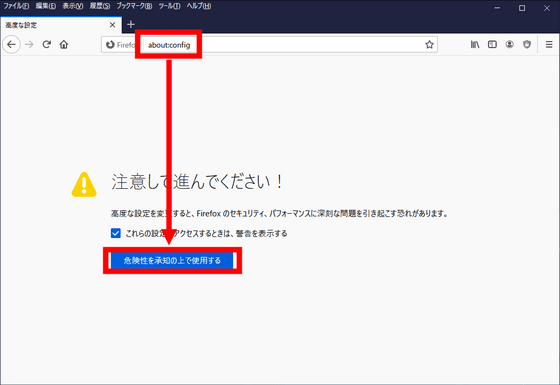Click the about:config address bar field
560x385 pixels.
tap(269, 45)
